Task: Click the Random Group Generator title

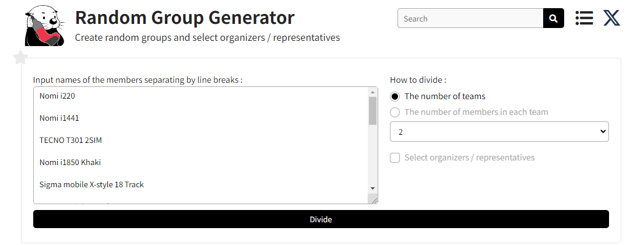Action: 185,17
